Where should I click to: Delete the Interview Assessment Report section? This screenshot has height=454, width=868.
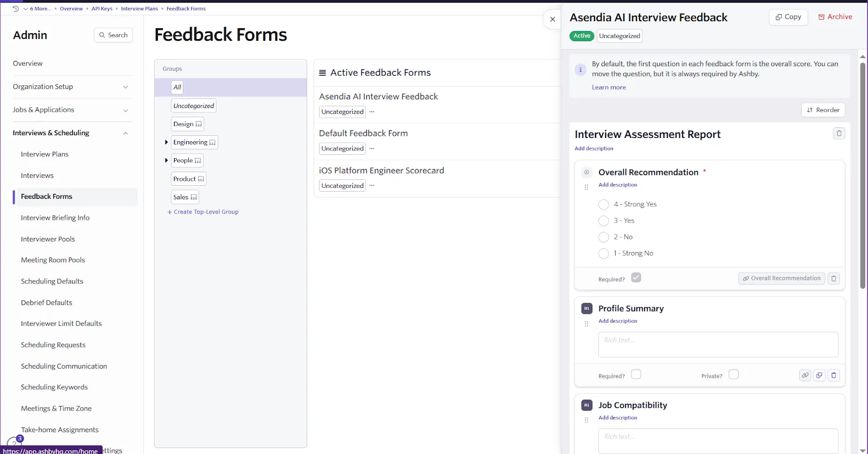tap(839, 134)
